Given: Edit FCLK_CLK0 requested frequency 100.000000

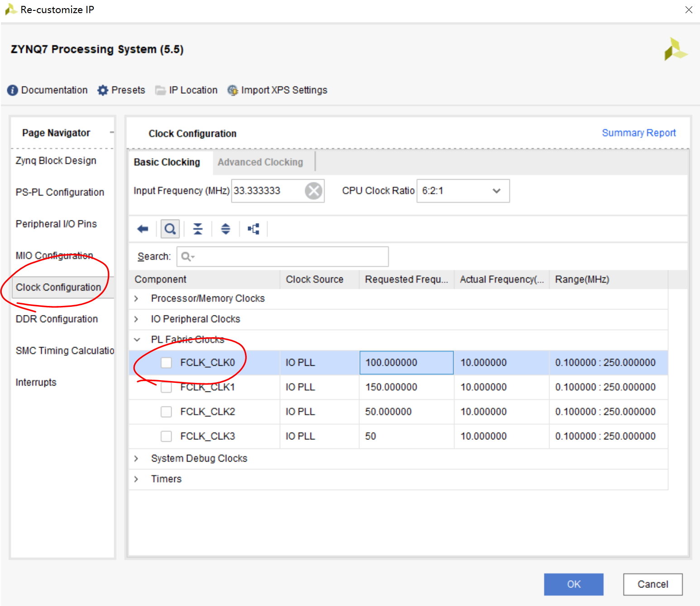Looking at the screenshot, I should (x=407, y=363).
